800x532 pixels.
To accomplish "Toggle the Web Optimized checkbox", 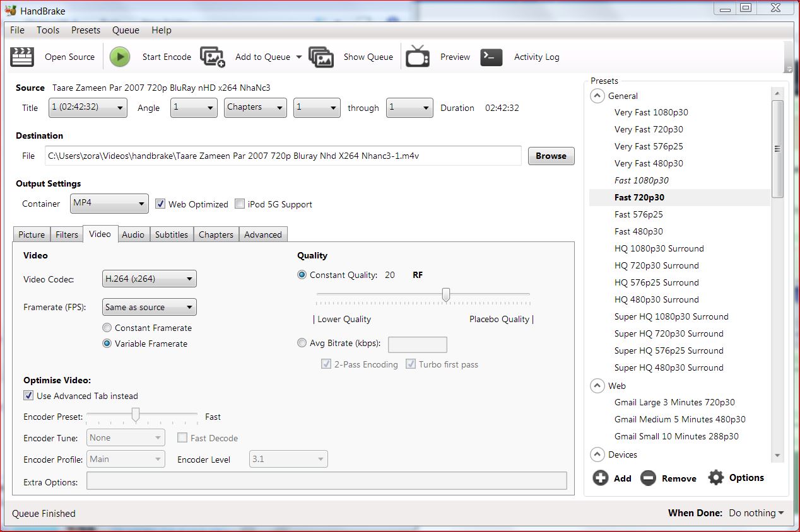I will point(160,204).
